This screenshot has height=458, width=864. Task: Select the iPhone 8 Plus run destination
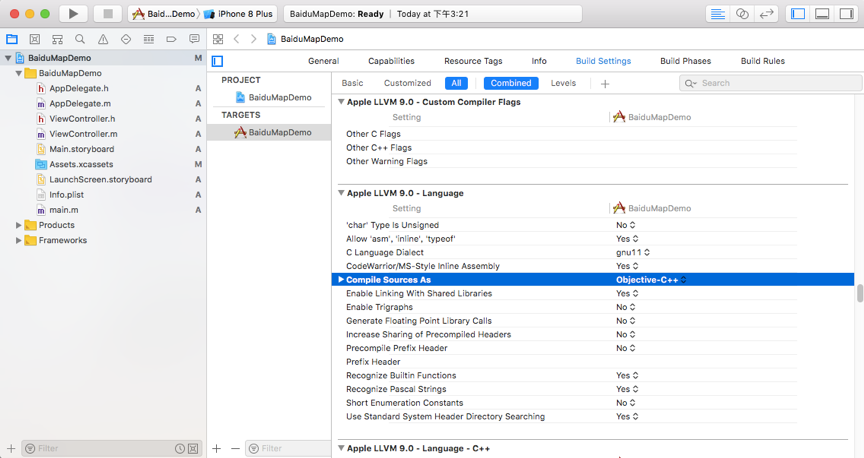click(239, 14)
